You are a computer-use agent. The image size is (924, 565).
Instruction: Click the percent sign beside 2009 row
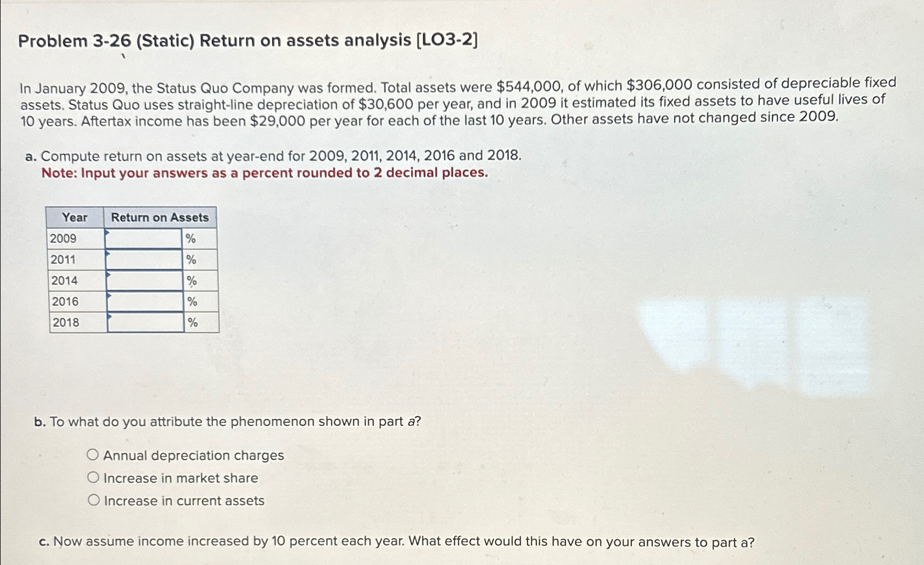191,239
